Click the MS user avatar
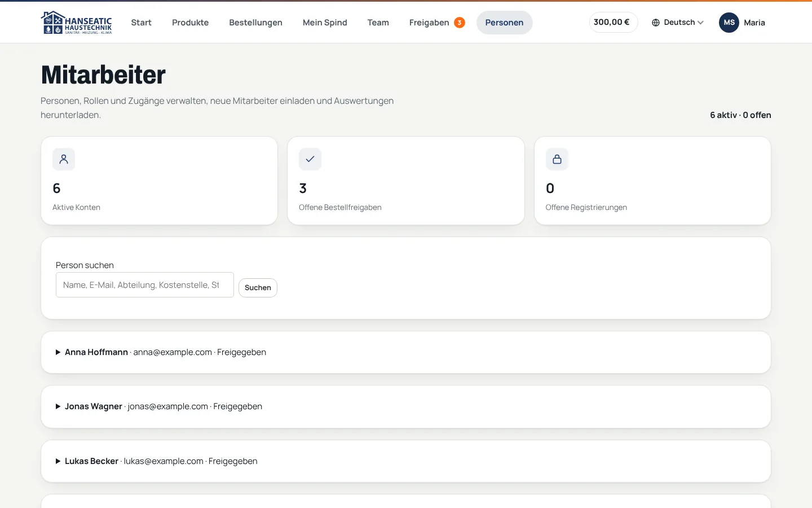Viewport: 812px width, 508px height. (729, 23)
